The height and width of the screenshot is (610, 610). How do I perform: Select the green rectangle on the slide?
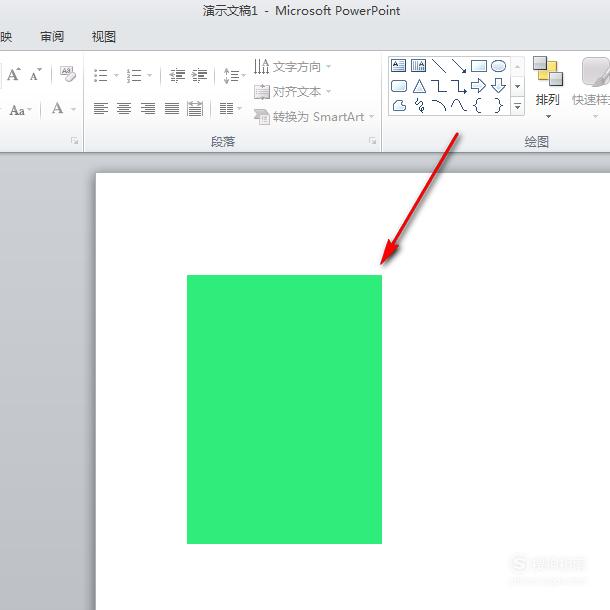[x=284, y=409]
